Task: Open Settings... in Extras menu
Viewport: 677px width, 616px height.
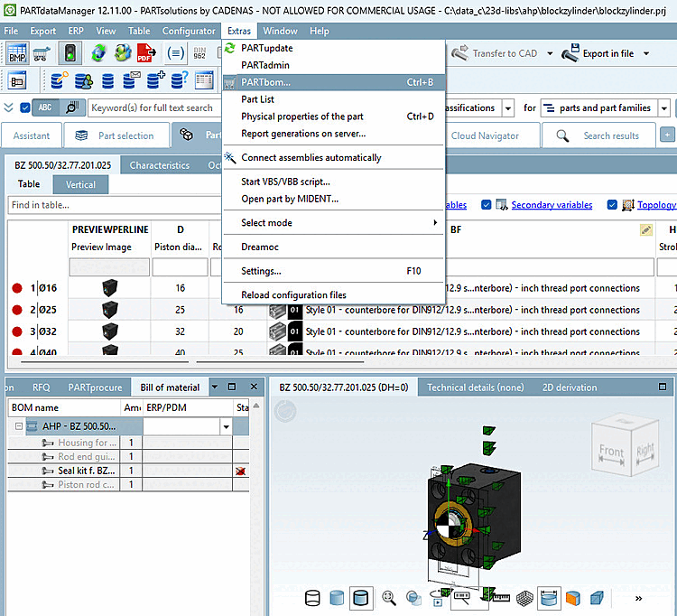Action: point(333,271)
